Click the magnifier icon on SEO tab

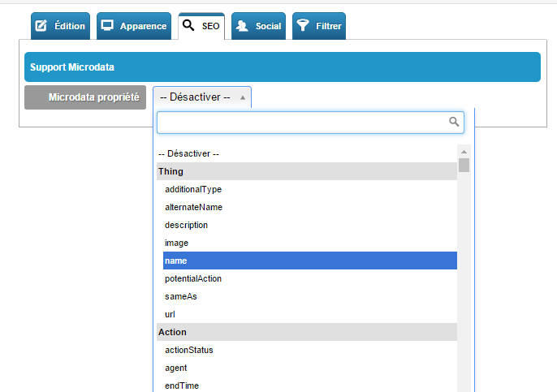[x=188, y=25]
